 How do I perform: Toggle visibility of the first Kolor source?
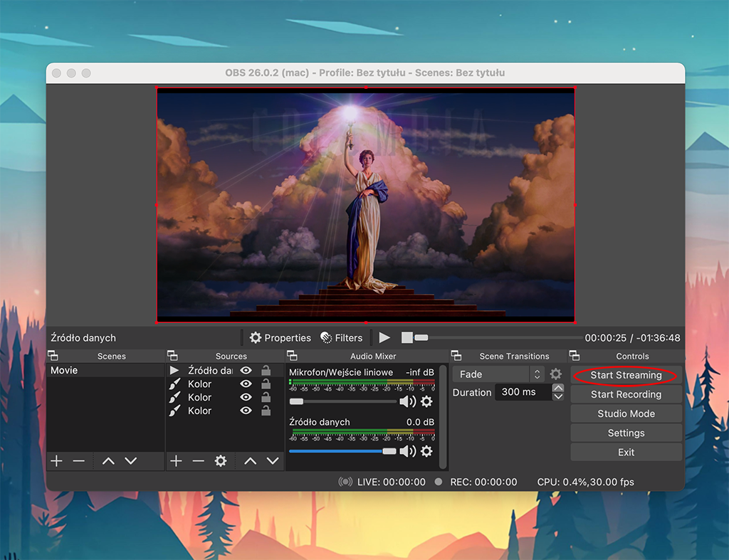(x=246, y=384)
